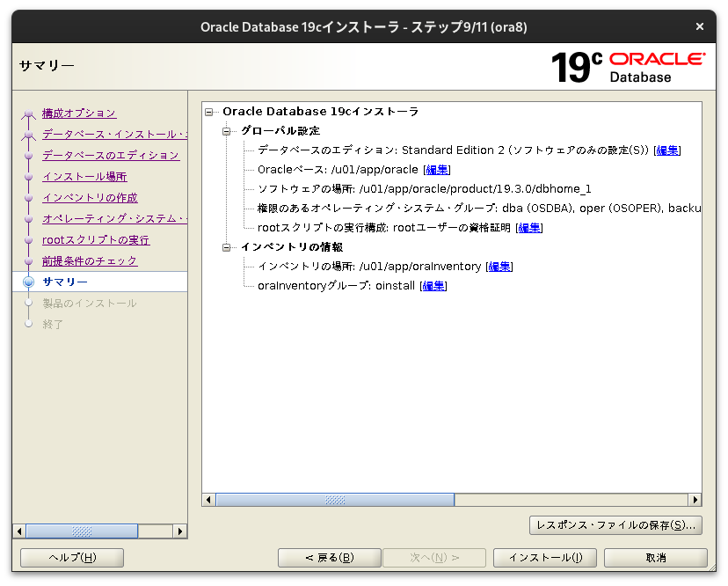The height and width of the screenshot is (586, 728).
Task: Open 編集 link next to database edition setting
Action: [667, 150]
